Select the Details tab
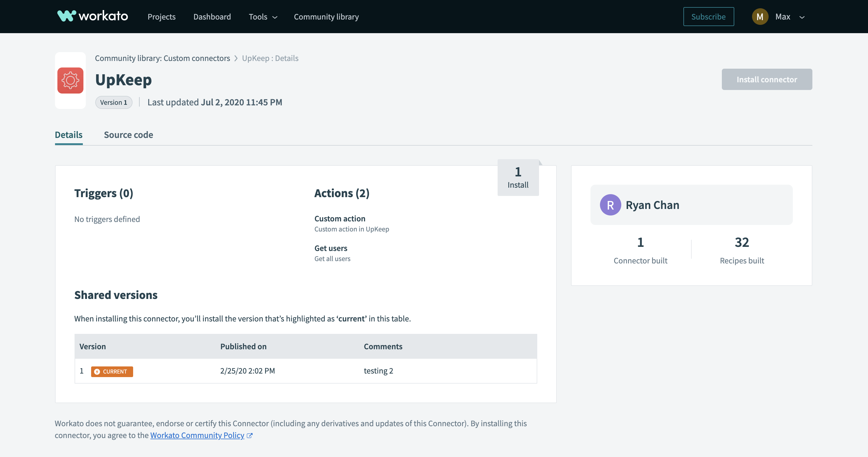This screenshot has width=868, height=457. (69, 135)
